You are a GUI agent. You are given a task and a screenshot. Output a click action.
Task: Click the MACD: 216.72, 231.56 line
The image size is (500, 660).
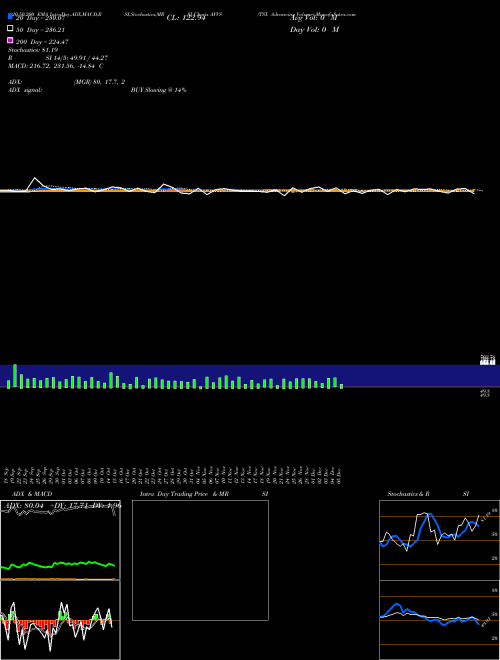[x=56, y=66]
